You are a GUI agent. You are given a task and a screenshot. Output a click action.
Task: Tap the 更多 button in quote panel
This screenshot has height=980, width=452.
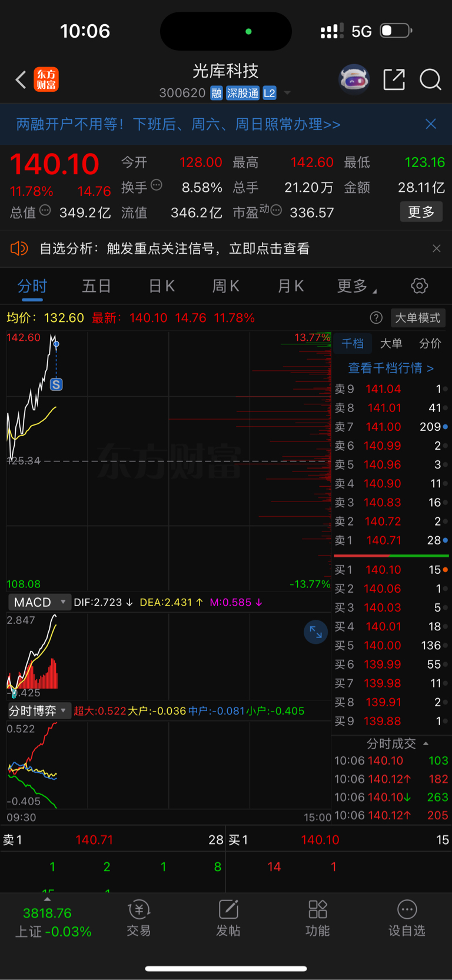421,212
